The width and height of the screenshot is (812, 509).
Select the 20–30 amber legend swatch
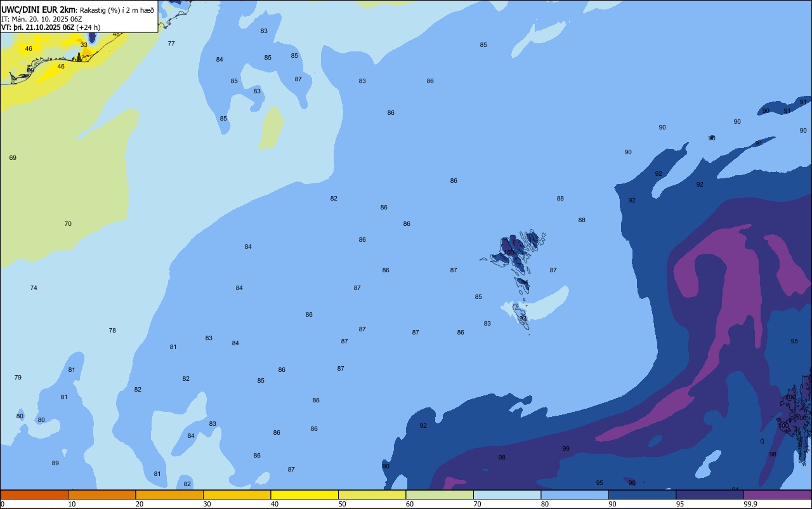(169, 494)
